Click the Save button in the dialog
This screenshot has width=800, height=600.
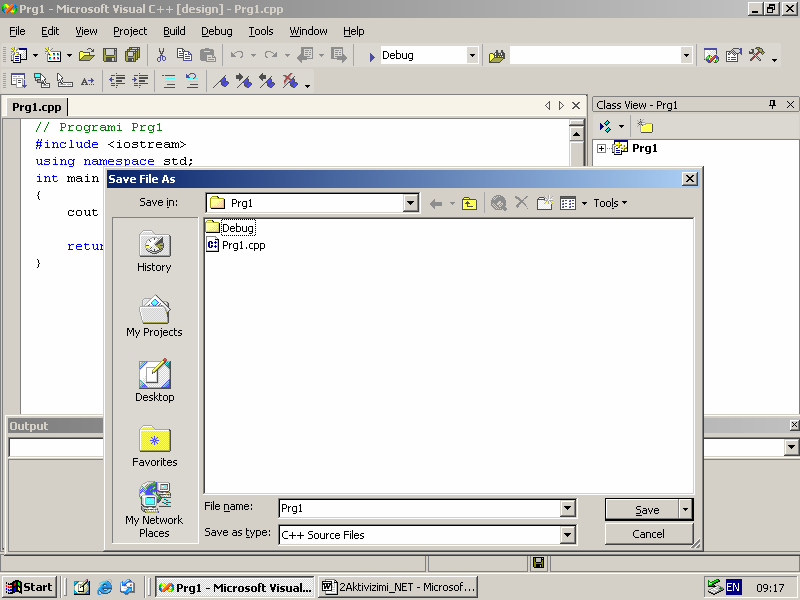[642, 510]
